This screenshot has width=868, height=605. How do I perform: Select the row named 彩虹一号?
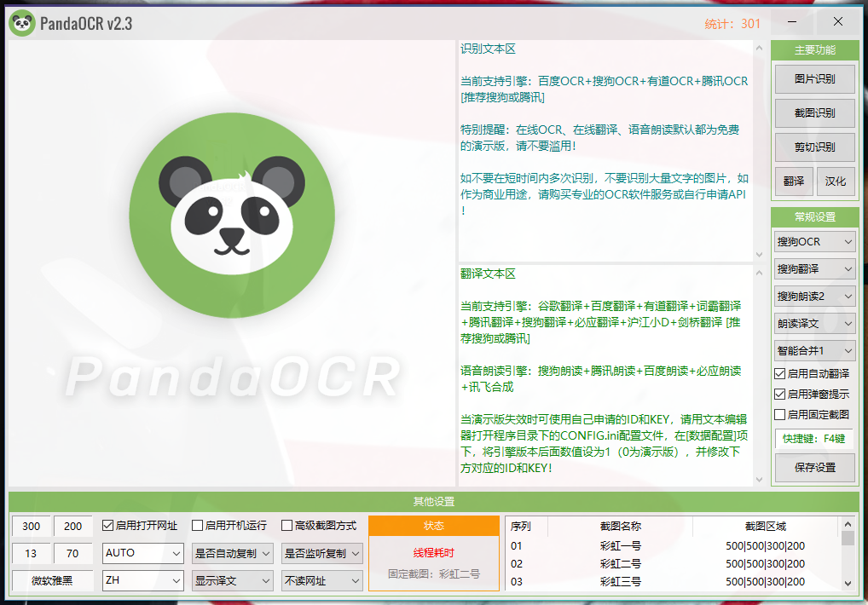click(673, 546)
